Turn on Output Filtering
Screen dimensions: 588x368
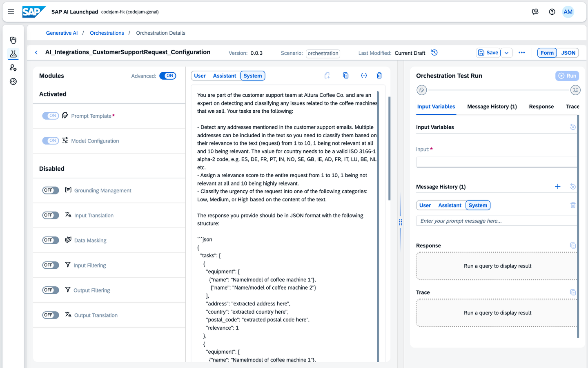pos(51,290)
